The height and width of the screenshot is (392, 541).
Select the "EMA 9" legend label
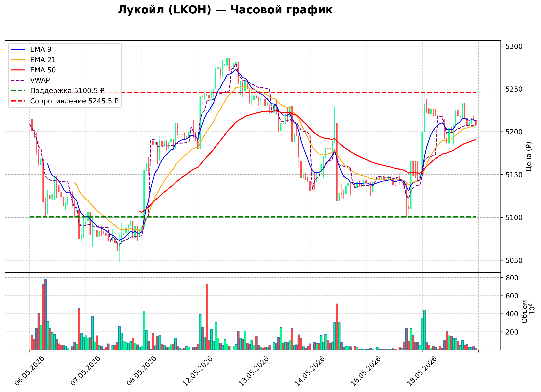pyautogui.click(x=41, y=49)
